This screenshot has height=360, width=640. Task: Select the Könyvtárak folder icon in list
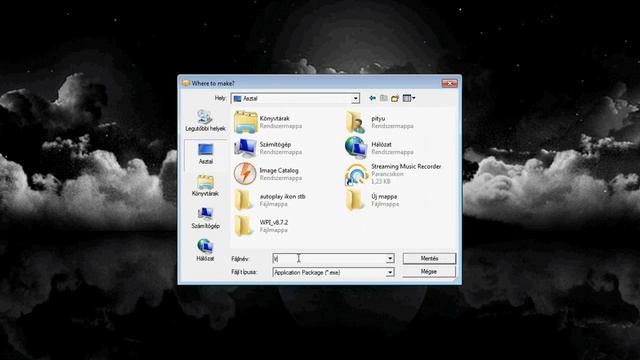(245, 122)
